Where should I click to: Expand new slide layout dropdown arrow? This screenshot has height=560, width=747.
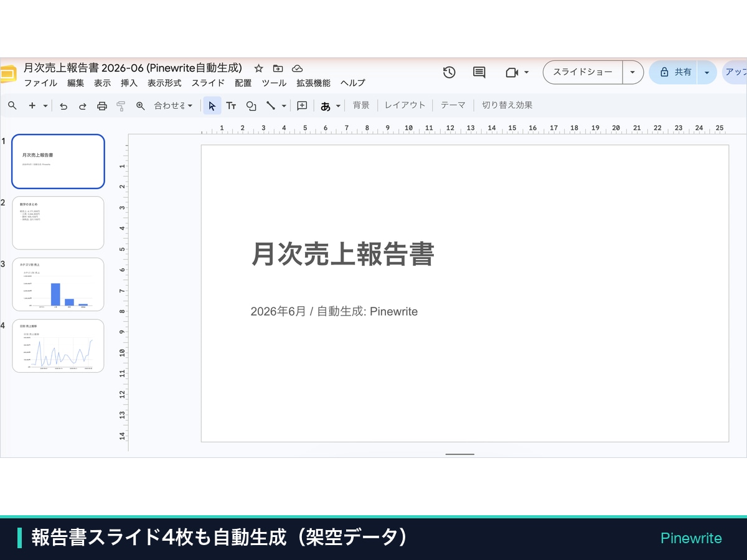[x=45, y=106]
